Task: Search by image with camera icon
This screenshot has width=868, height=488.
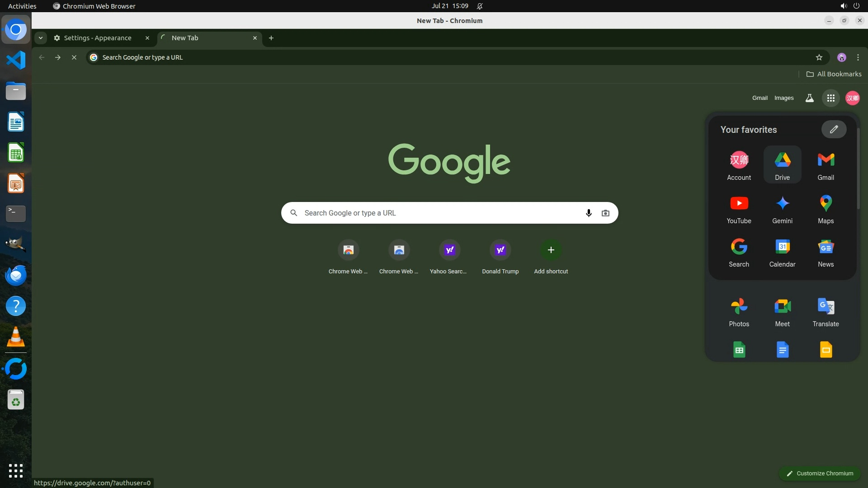Action: click(605, 213)
